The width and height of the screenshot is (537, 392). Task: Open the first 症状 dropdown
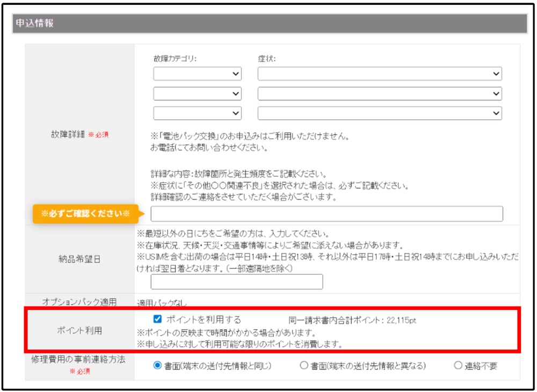pyautogui.click(x=380, y=72)
